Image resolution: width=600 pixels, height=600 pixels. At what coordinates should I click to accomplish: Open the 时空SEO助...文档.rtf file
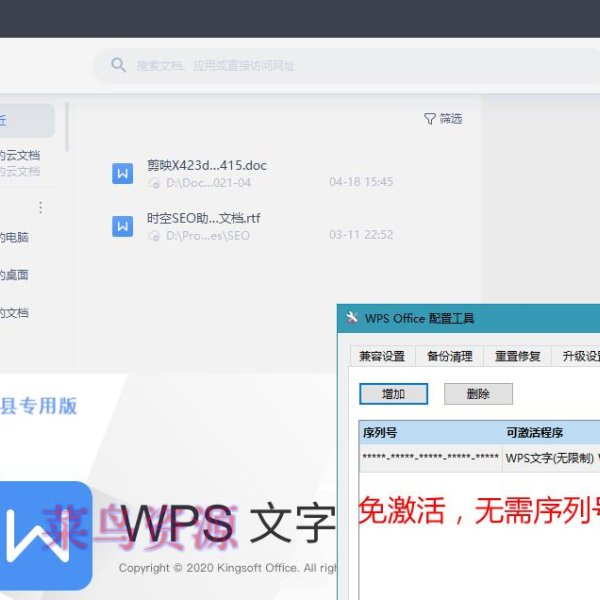tap(204, 218)
